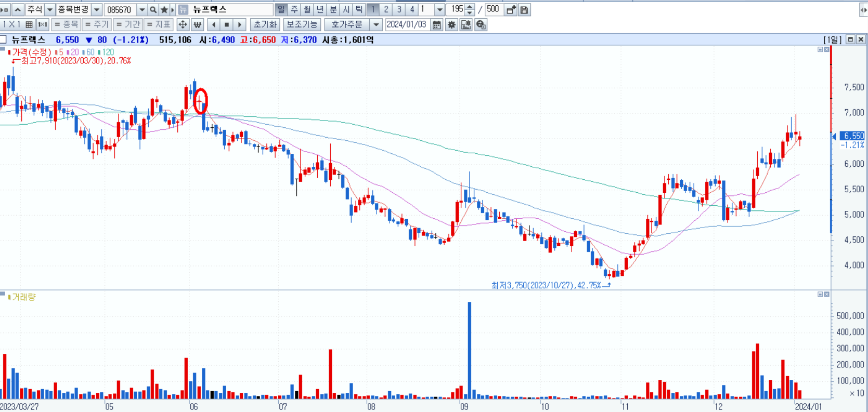Step chart forward with right arrow

pyautogui.click(x=240, y=24)
